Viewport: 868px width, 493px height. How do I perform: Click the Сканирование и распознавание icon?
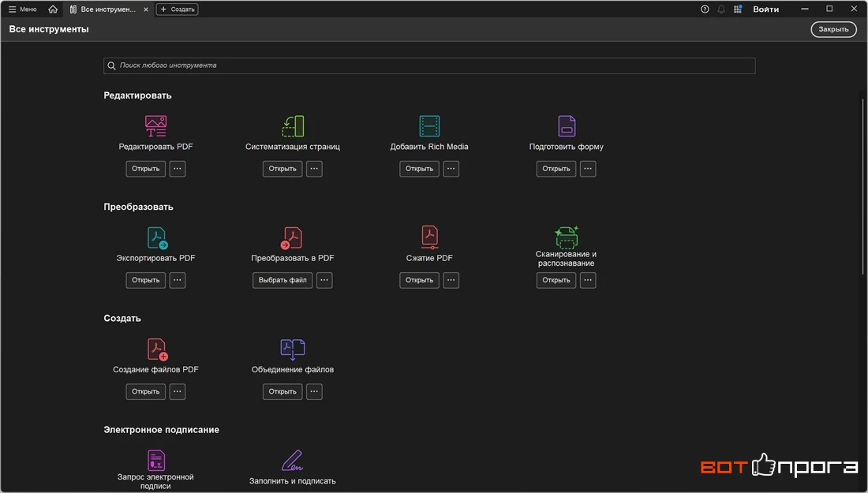coord(567,237)
